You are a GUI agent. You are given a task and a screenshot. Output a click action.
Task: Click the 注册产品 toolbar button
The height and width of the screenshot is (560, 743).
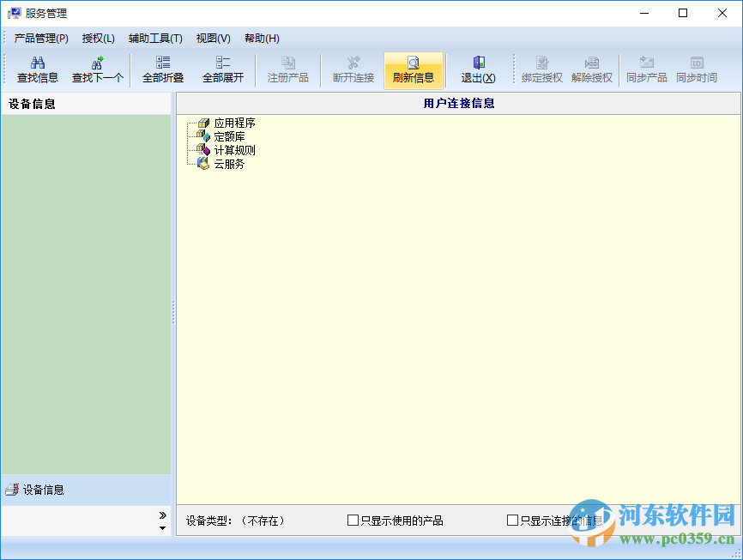click(x=287, y=70)
